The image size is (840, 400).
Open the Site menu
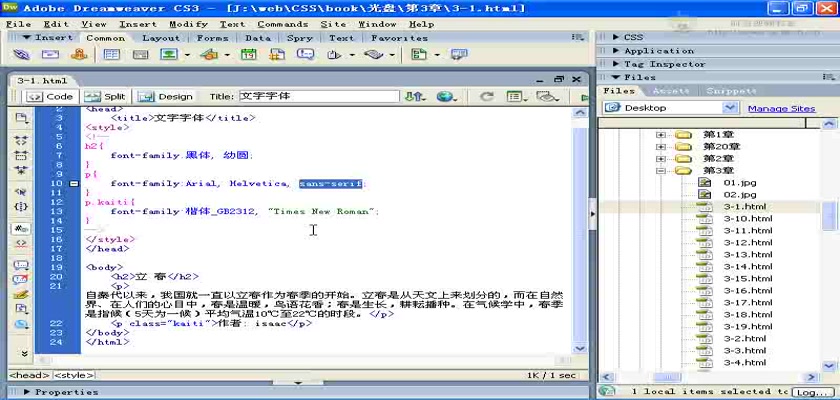click(x=333, y=24)
